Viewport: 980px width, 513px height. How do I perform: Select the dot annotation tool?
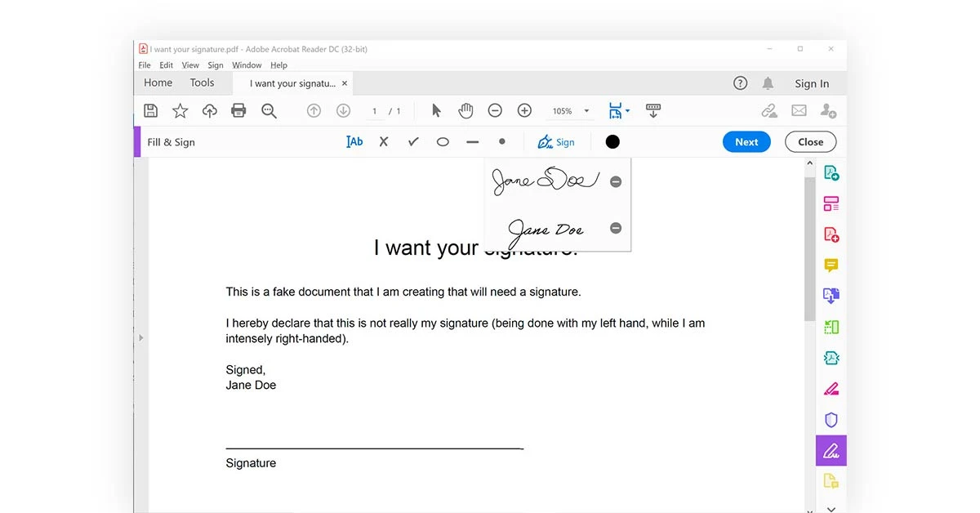pos(501,141)
